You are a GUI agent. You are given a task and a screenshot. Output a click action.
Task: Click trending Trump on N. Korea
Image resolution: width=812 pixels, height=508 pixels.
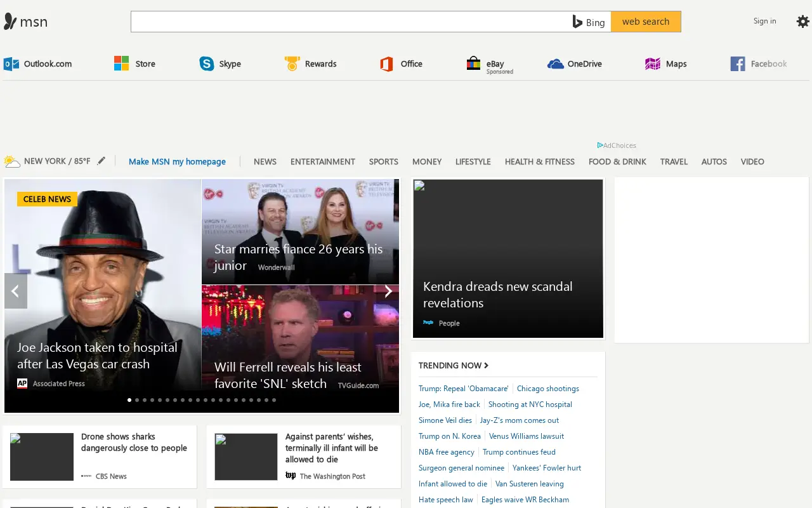(450, 436)
